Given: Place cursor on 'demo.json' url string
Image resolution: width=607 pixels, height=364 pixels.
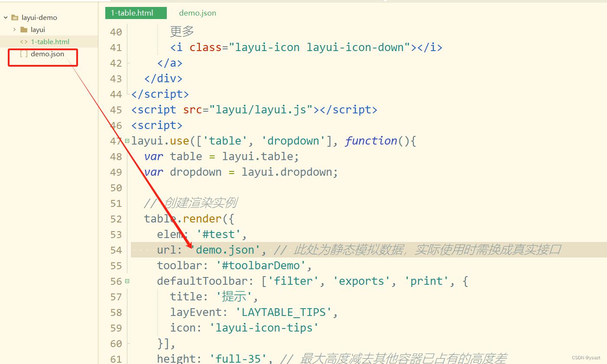Looking at the screenshot, I should 225,250.
